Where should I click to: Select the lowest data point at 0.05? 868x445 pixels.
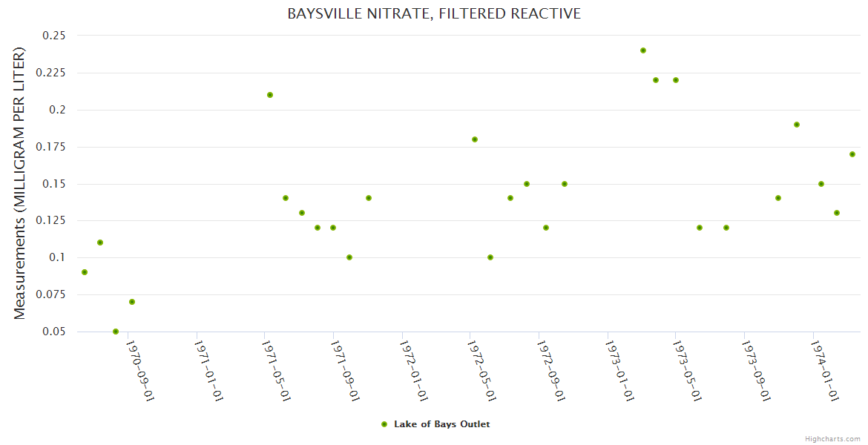pos(116,332)
